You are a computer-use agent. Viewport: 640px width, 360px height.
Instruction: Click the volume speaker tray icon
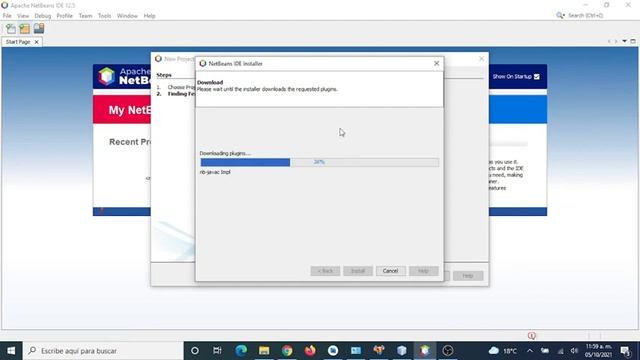[574, 351]
